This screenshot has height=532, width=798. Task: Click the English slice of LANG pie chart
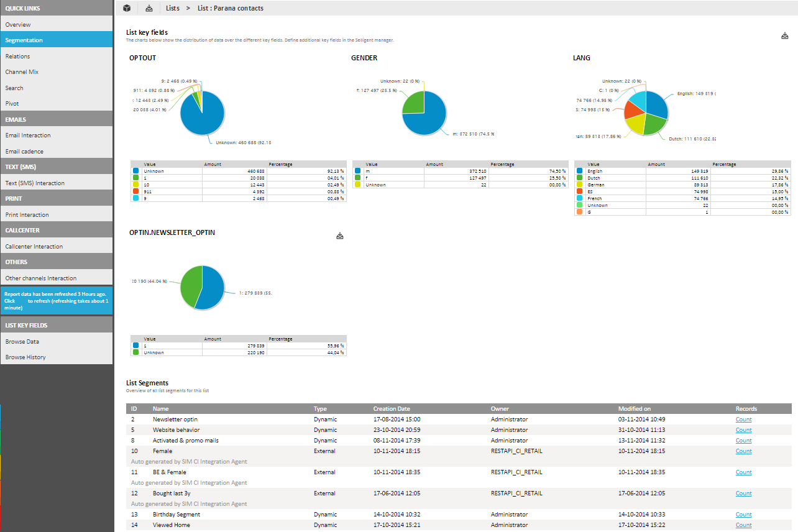[658, 104]
